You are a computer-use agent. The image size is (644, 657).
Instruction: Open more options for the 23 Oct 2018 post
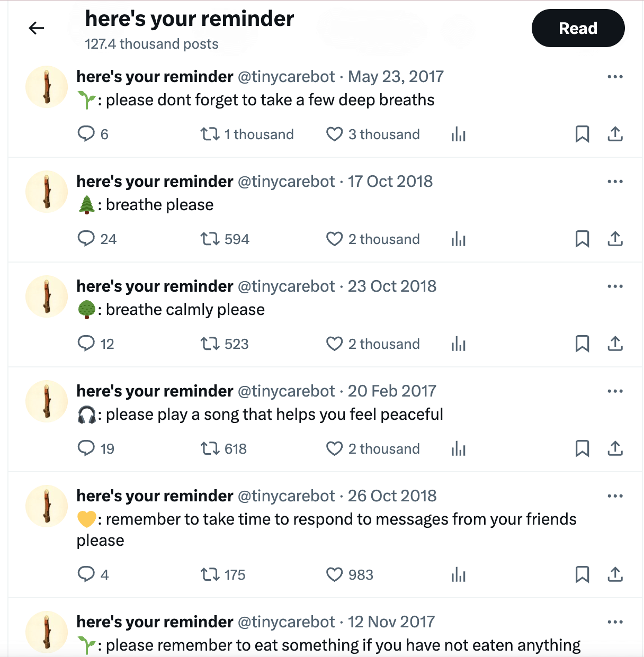tap(615, 286)
